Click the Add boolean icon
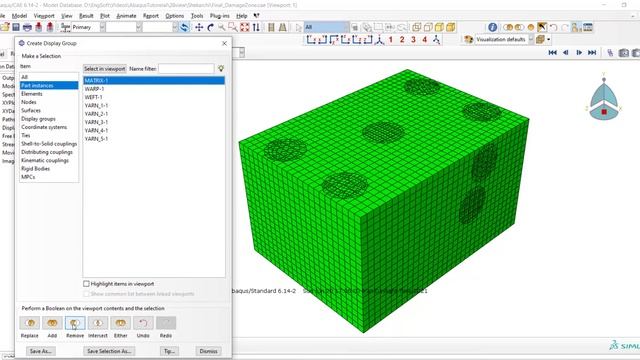This screenshot has width=640, height=360. pyautogui.click(x=52, y=323)
